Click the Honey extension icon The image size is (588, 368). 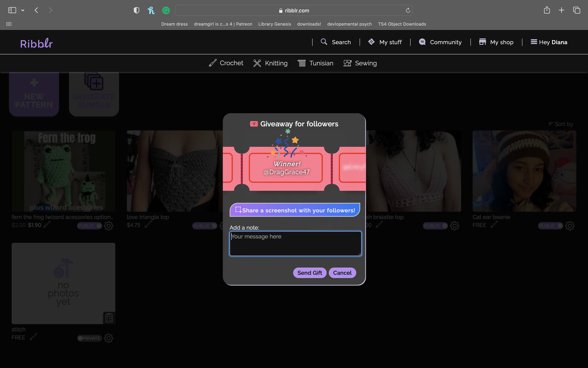(151, 10)
